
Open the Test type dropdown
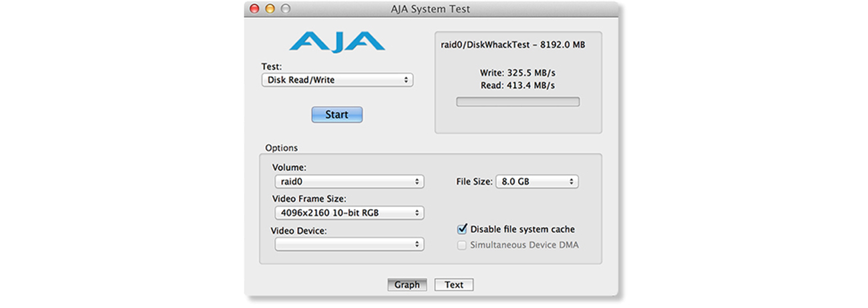(337, 80)
